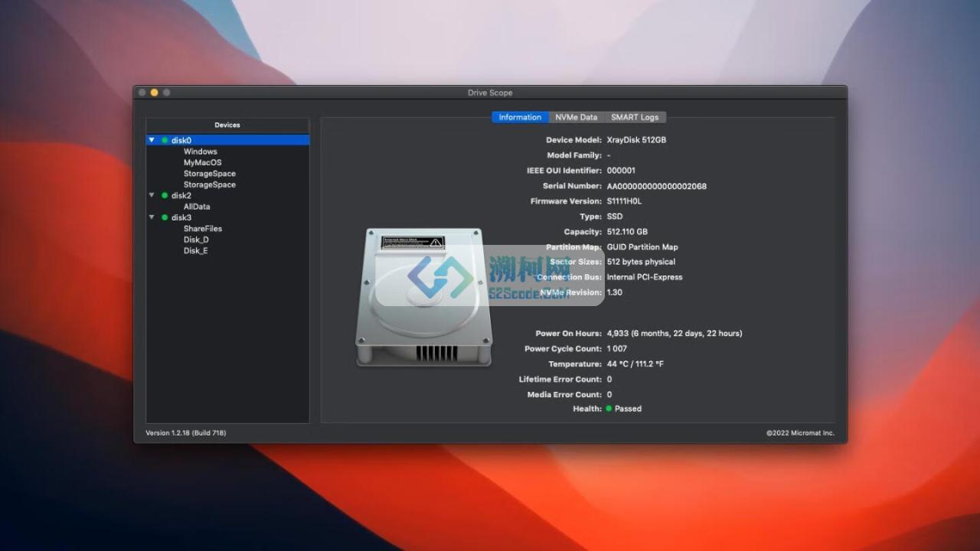Click the Internal PCI-Express value
Image resolution: width=980 pixels, height=551 pixels.
coord(645,277)
